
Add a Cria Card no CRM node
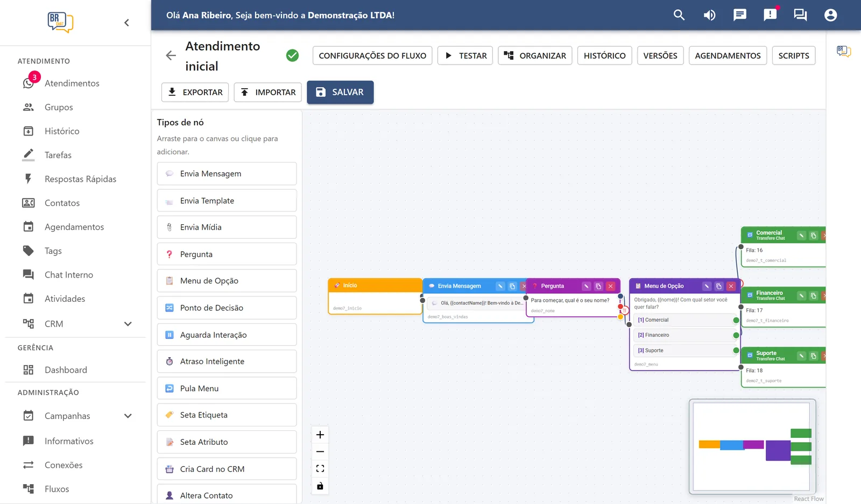[x=227, y=469]
